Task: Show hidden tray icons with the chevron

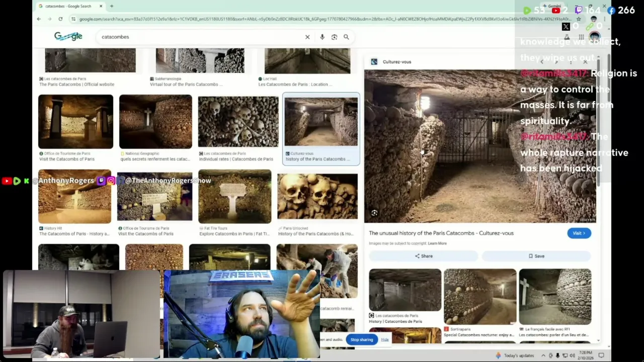Action: coord(544,355)
